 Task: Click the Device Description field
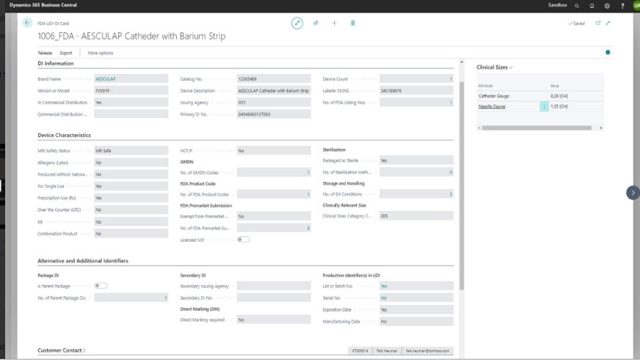pyautogui.click(x=274, y=91)
